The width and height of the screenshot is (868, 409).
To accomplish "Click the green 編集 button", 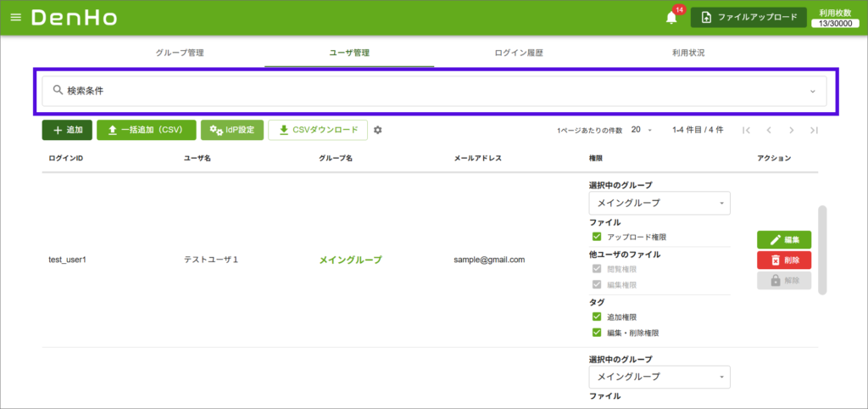I will [x=784, y=240].
